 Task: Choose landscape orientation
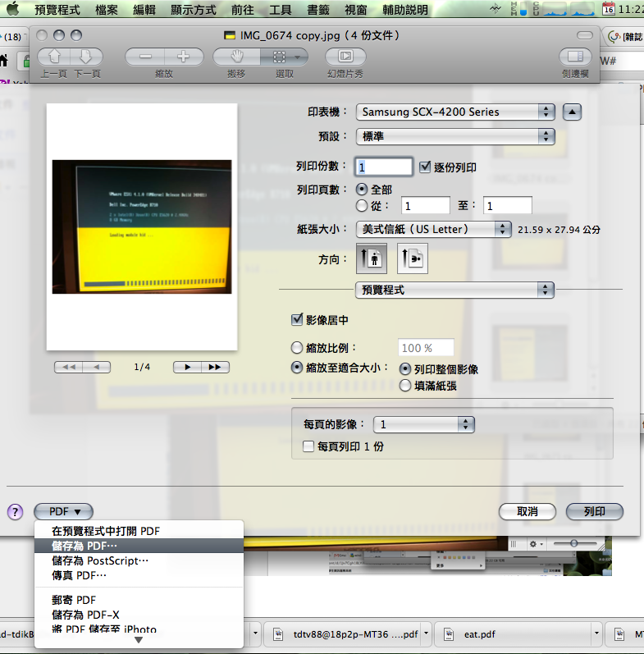coord(412,258)
